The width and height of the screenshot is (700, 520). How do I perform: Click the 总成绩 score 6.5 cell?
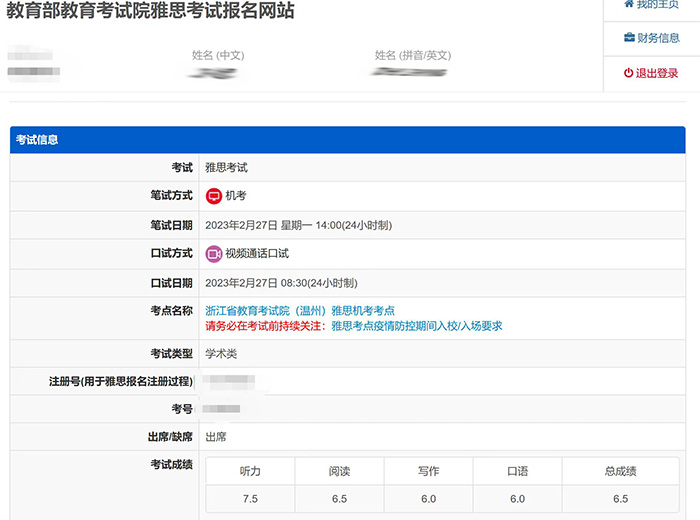(621, 499)
